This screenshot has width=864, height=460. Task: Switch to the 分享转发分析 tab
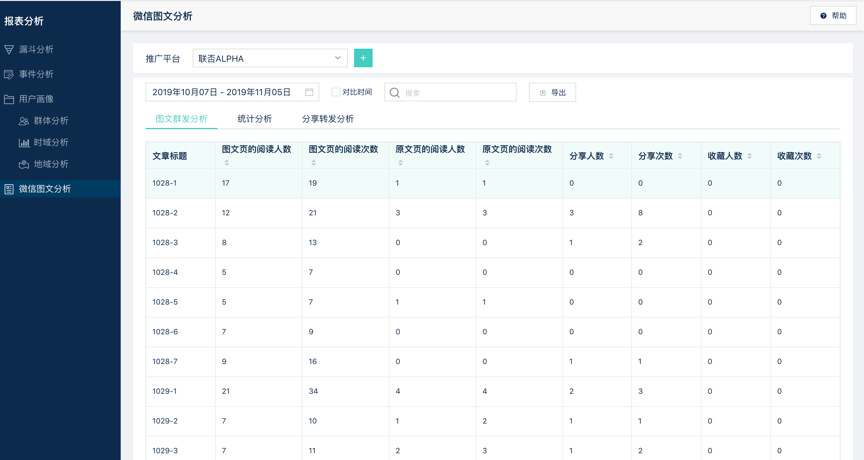tap(328, 119)
